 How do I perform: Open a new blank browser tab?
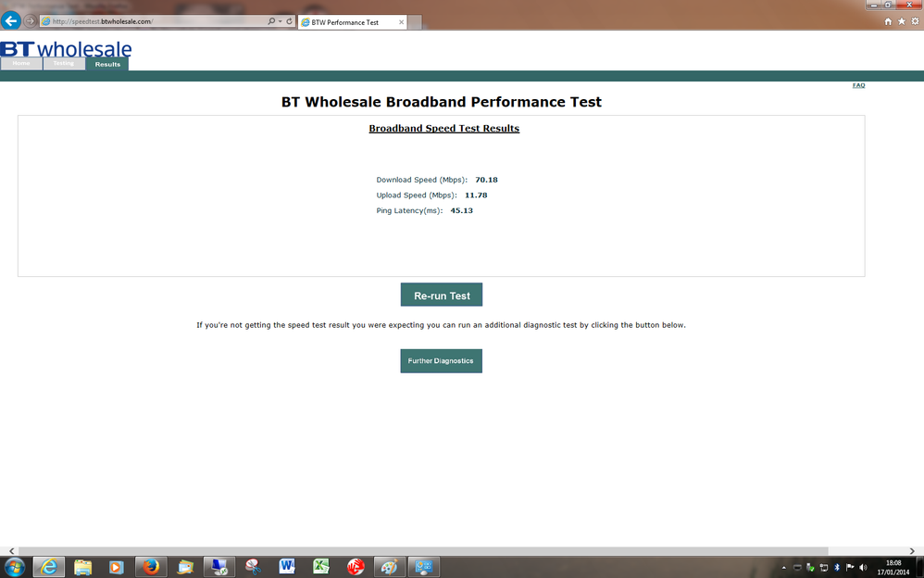(x=415, y=22)
